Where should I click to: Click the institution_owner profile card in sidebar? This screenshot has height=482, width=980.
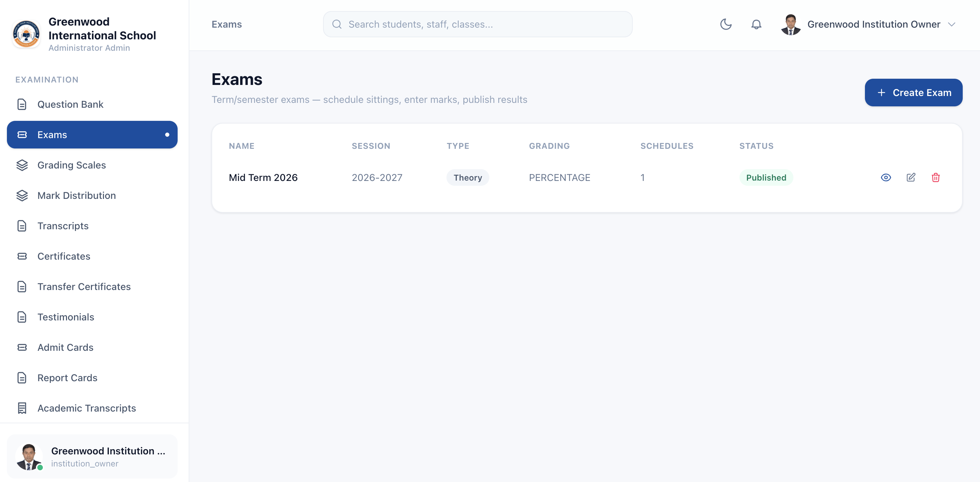tap(92, 456)
